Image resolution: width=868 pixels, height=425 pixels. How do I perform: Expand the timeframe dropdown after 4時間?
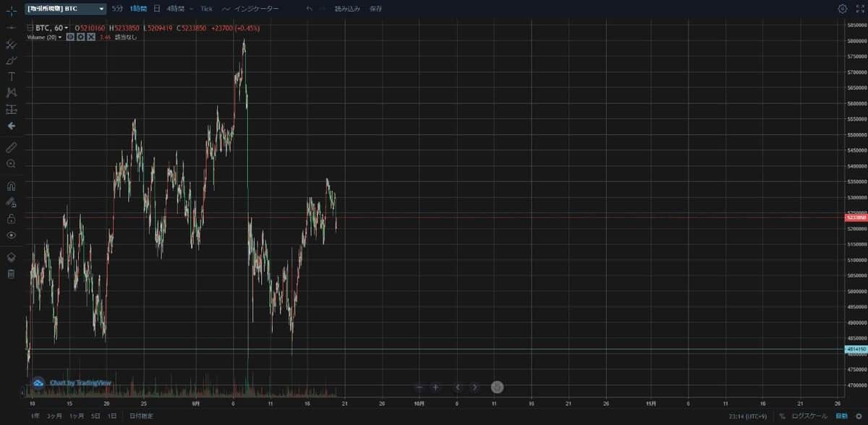pos(191,9)
